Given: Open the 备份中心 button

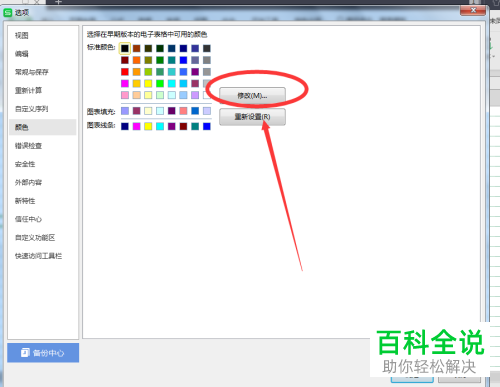Looking at the screenshot, I should [43, 353].
